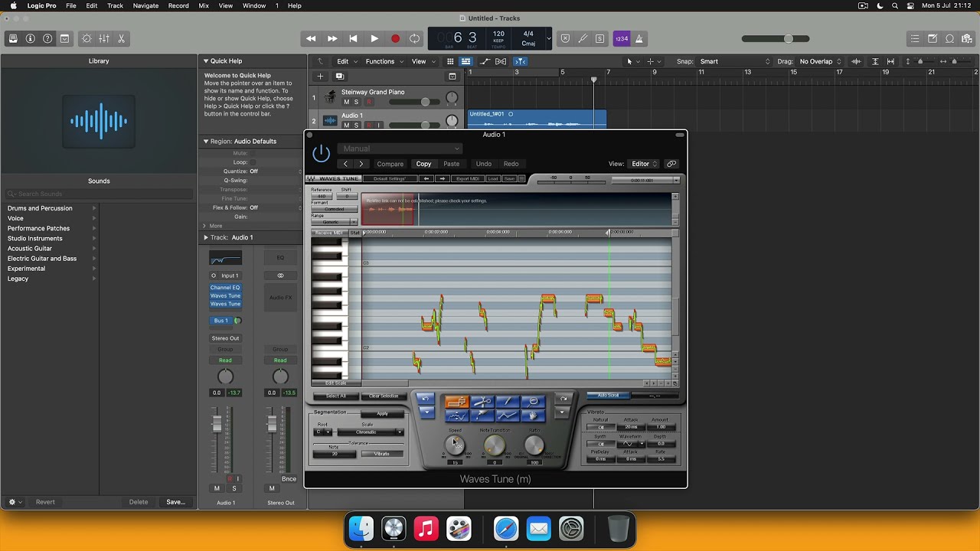This screenshot has width=980, height=551.
Task: Open the plugin View Editor dropdown
Action: [644, 164]
